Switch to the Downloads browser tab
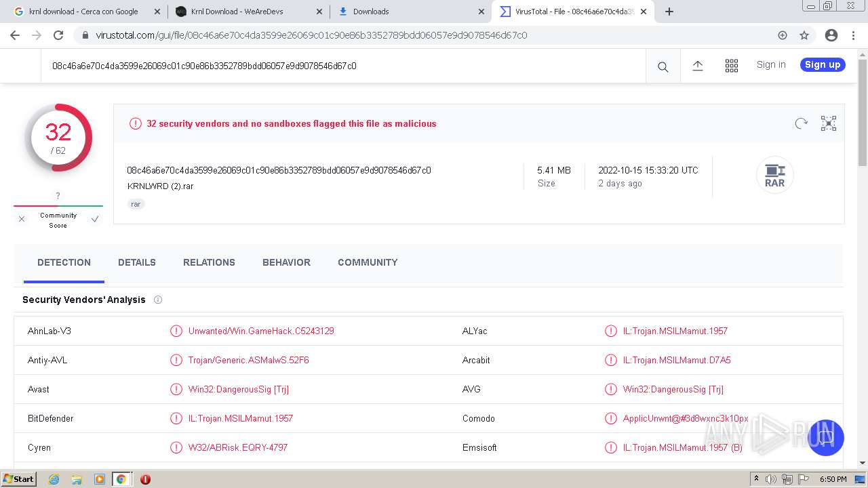Screen dimensions: 868x488 coord(371,12)
